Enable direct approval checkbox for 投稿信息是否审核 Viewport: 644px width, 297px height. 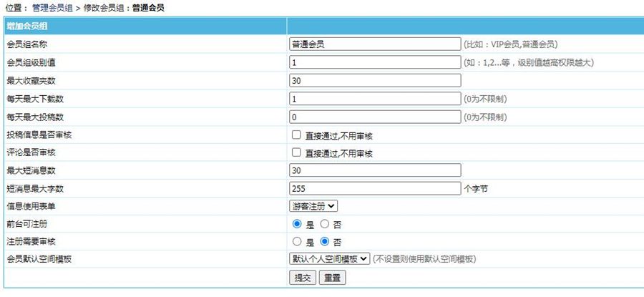[296, 135]
